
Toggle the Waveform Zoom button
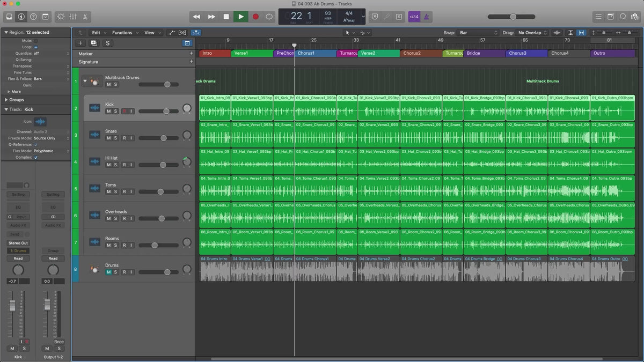tap(557, 33)
